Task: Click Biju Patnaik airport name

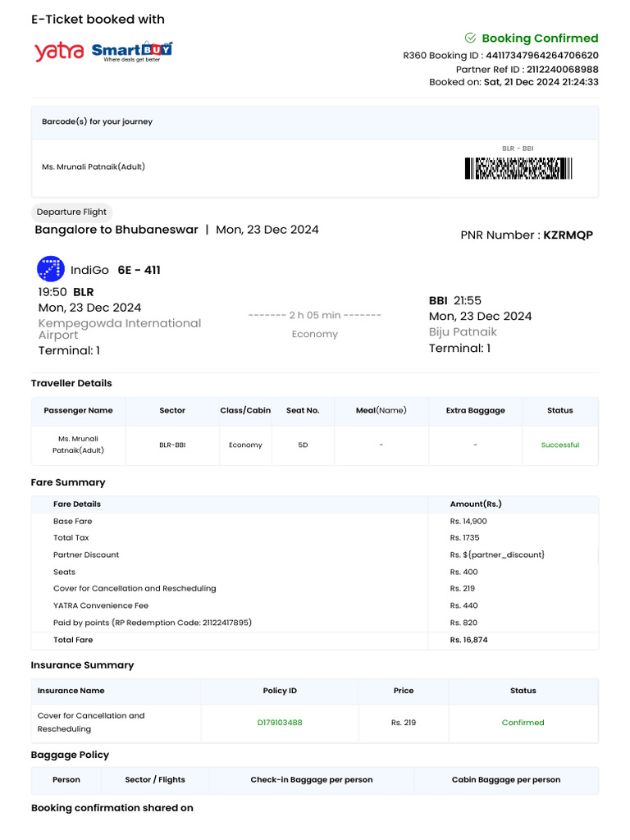Action: coord(463,332)
